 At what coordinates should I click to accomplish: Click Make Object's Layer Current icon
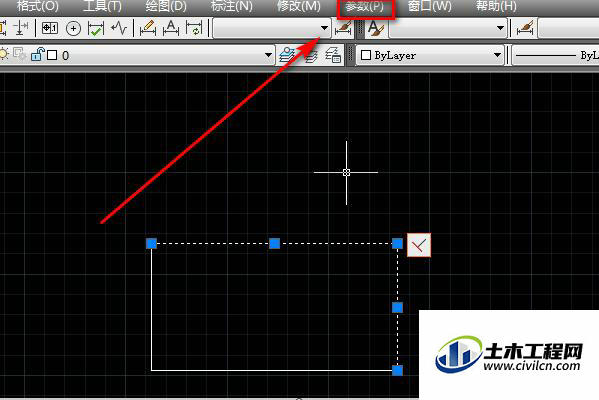point(287,55)
